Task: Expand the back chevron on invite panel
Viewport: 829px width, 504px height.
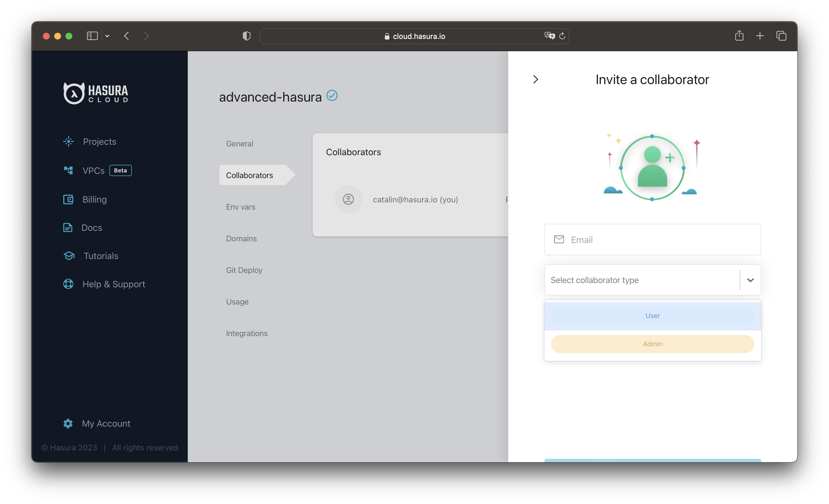Action: click(x=535, y=79)
